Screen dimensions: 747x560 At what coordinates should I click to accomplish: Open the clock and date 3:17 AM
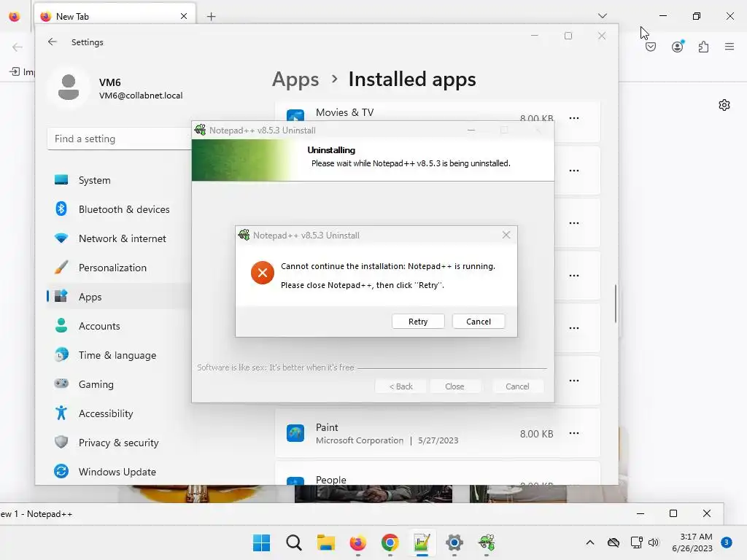pyautogui.click(x=692, y=542)
